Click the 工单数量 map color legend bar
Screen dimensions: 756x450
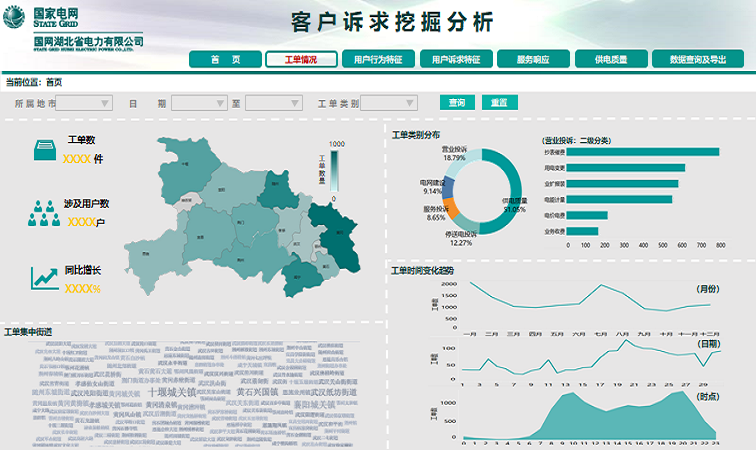336,168
